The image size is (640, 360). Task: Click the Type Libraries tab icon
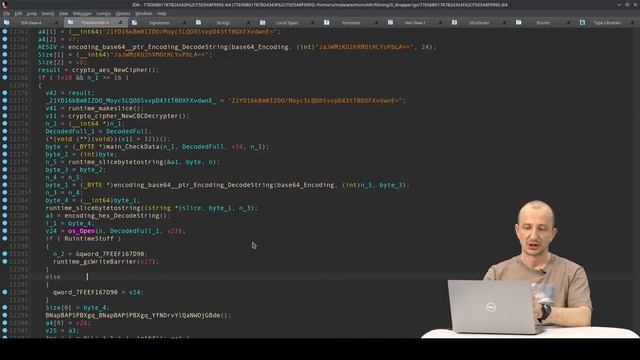(x=582, y=22)
